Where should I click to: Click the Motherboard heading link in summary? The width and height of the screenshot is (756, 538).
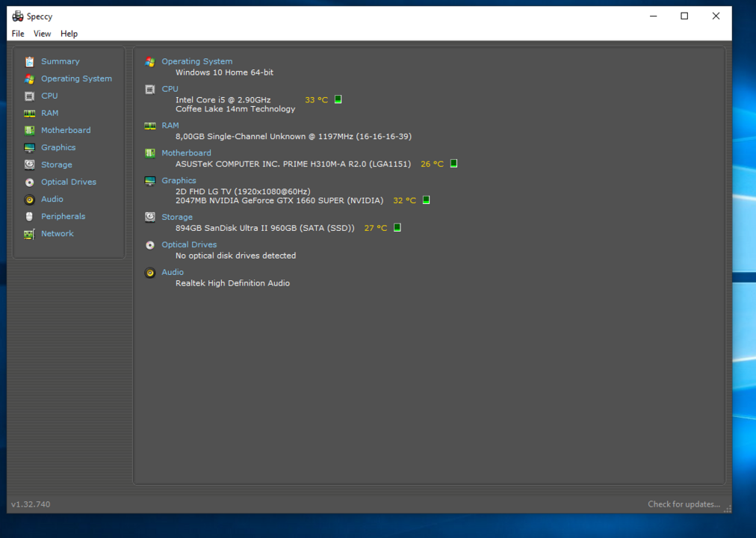point(186,153)
